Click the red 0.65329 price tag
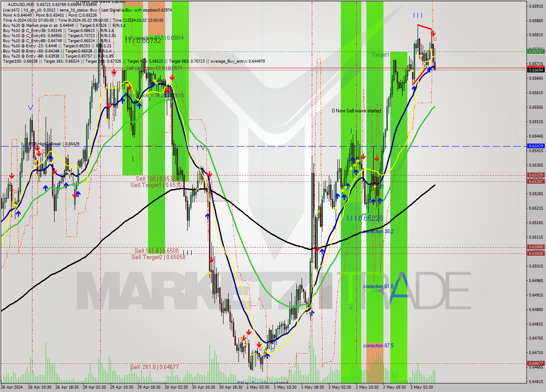Screen dimensions: 546x392 point(536,175)
